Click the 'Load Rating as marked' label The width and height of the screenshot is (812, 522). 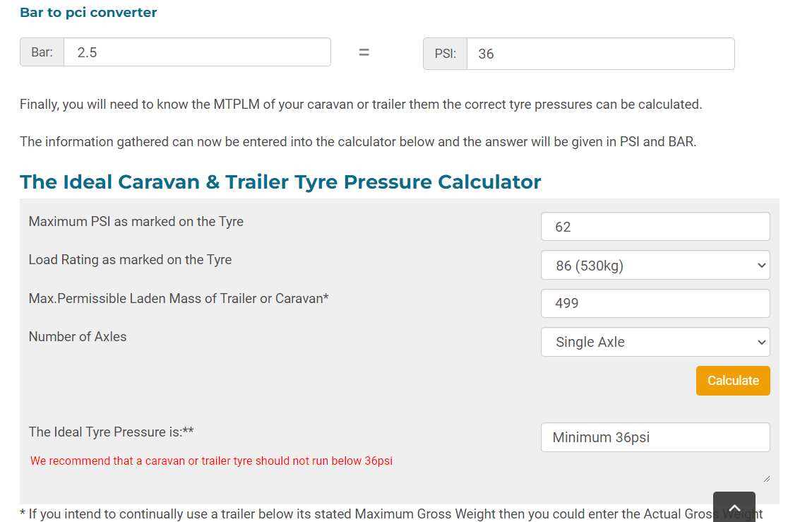[x=130, y=260]
